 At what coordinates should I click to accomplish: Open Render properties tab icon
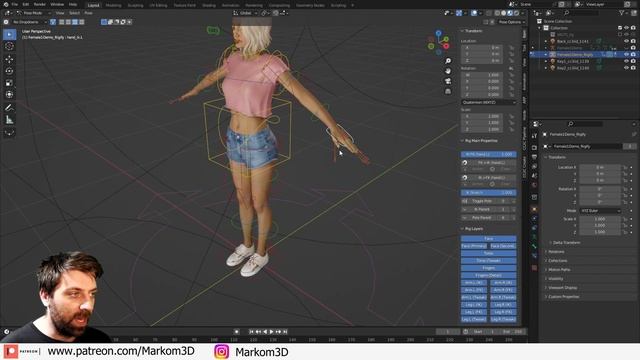pyautogui.click(x=534, y=147)
